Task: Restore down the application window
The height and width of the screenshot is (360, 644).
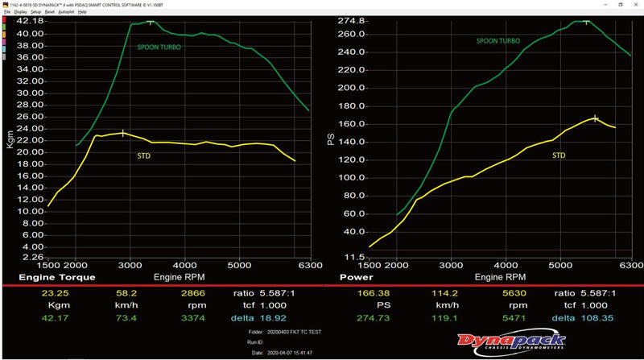Action: click(621, 4)
